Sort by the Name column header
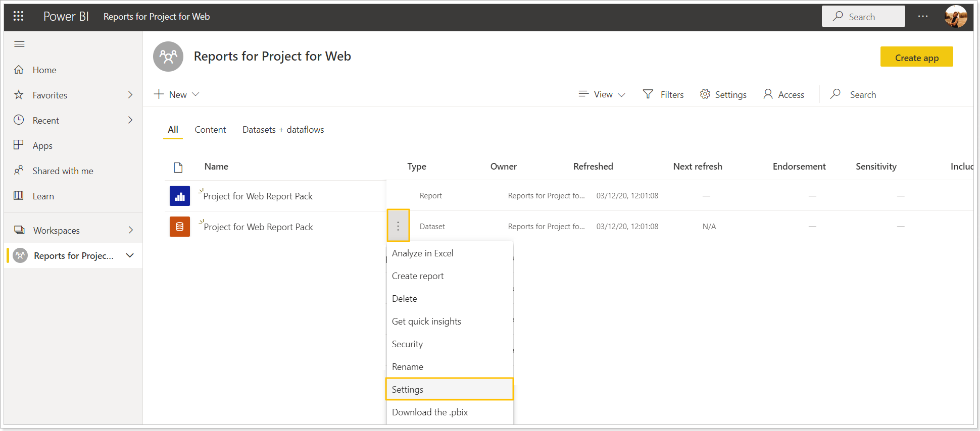Image resolution: width=980 pixels, height=431 pixels. [x=216, y=167]
